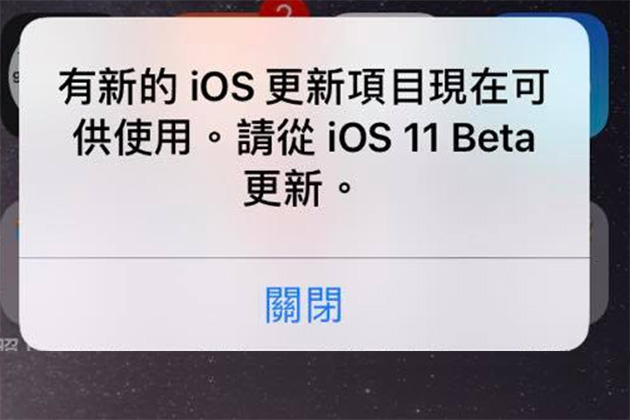Tap the red notification badge showing 2

[x=284, y=9]
